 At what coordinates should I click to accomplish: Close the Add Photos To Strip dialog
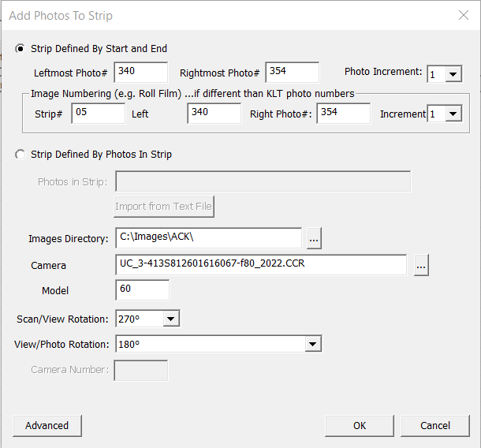[x=463, y=15]
